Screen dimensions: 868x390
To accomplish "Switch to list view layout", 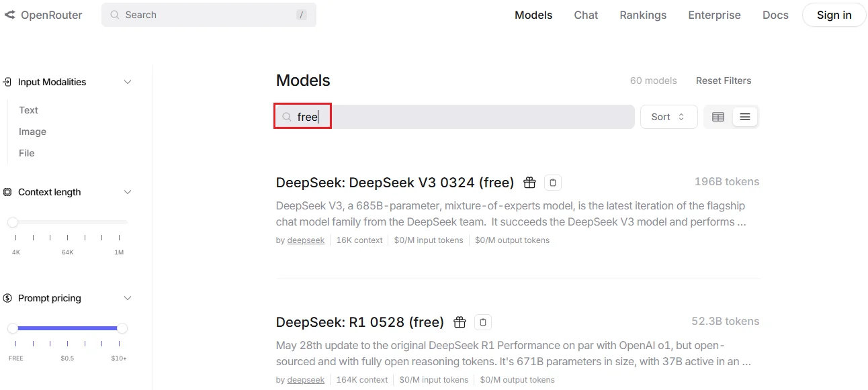I will click(745, 117).
